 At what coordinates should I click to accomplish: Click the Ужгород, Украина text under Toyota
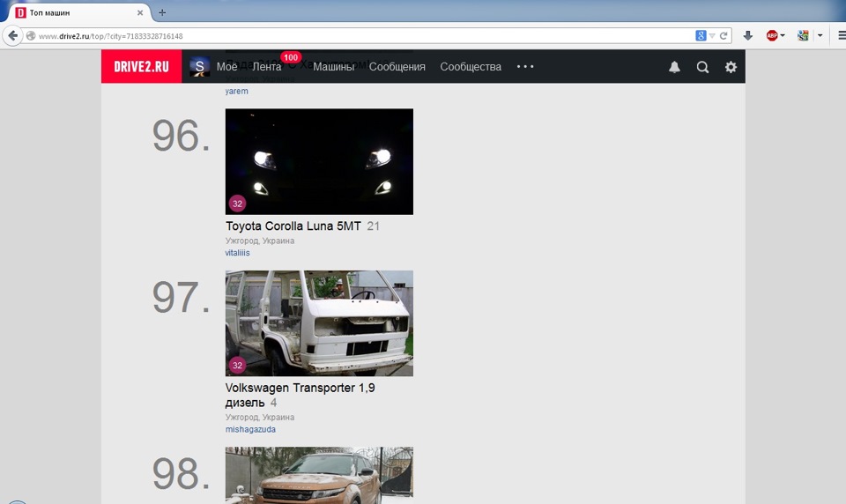coord(259,241)
